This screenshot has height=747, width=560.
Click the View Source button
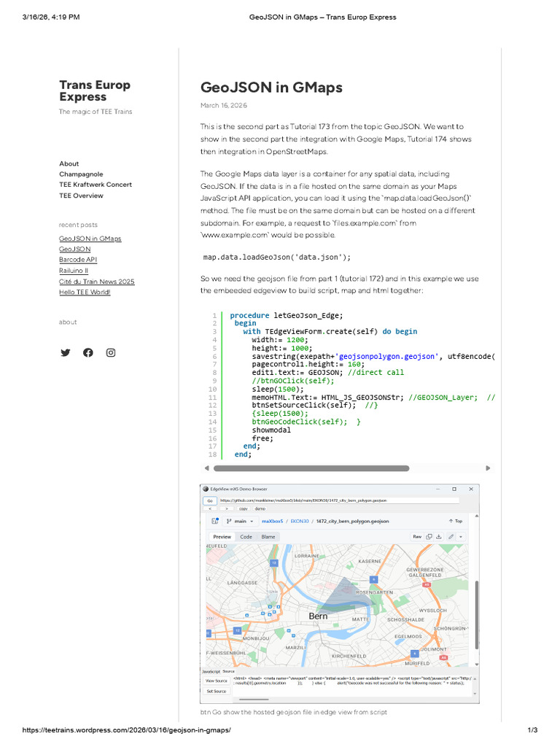(217, 681)
